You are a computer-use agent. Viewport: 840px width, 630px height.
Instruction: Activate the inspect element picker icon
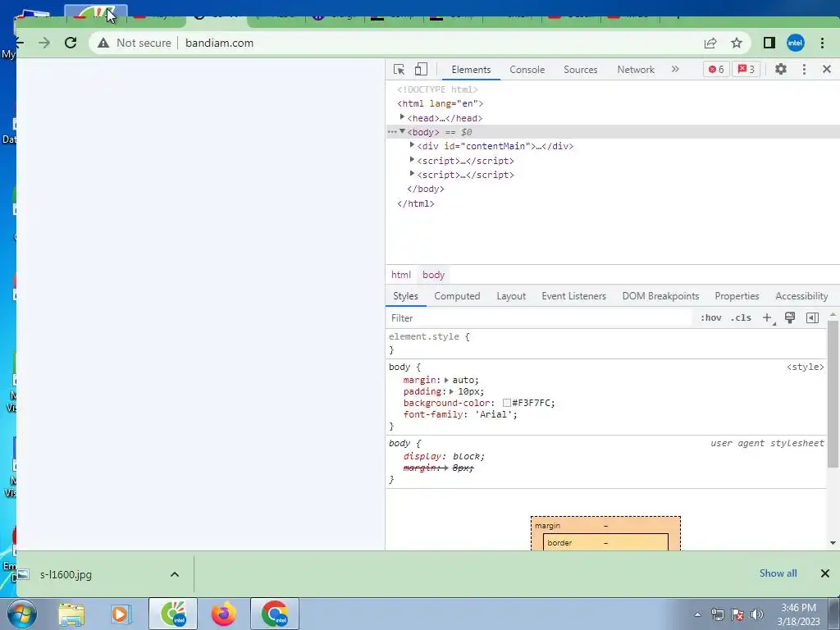(x=399, y=69)
